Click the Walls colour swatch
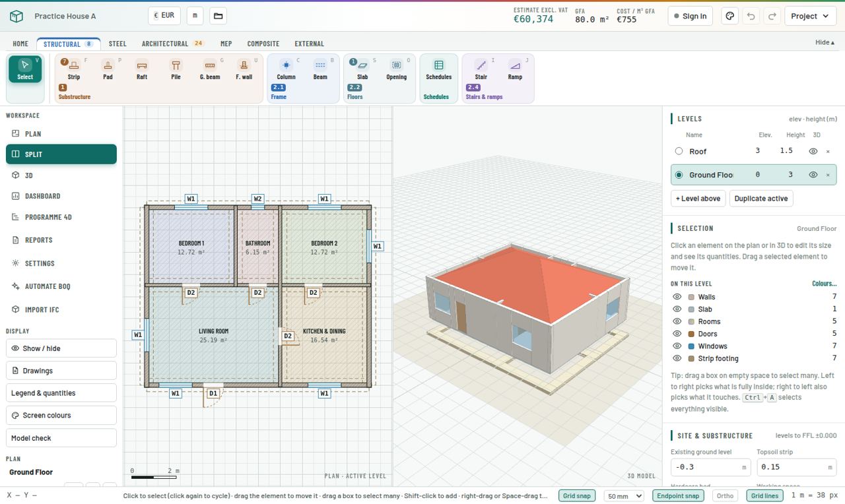Viewport: 845px width, 504px height. pos(691,297)
